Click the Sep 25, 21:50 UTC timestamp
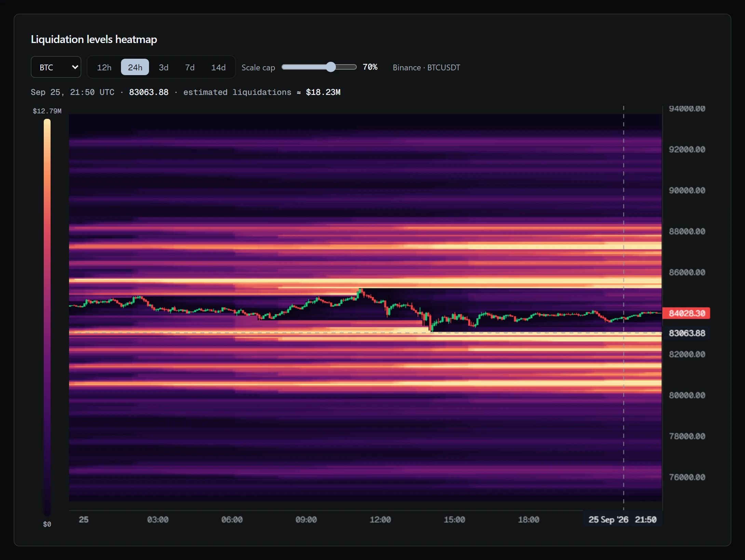745x560 pixels. click(72, 92)
